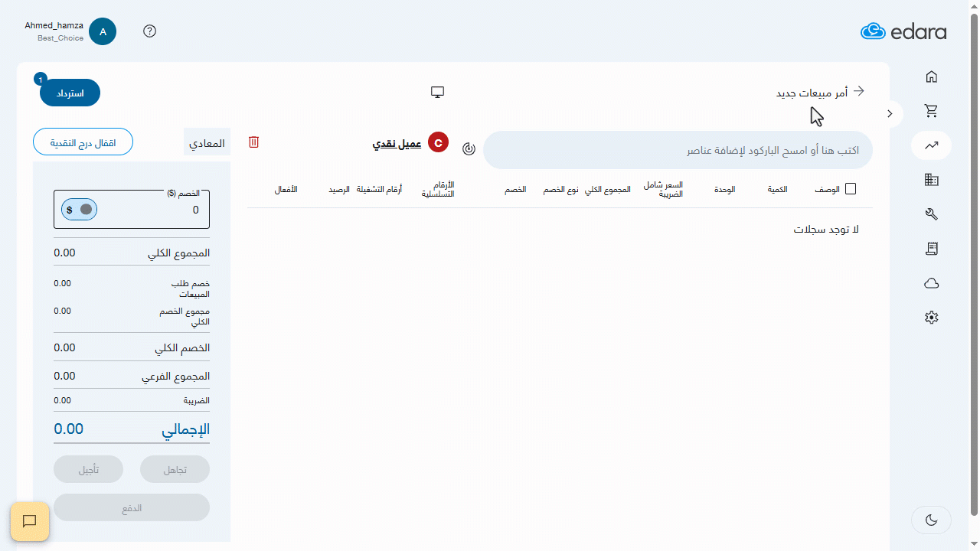The image size is (980, 551).
Task: Expand the sidebar chevron arrow
Action: (890, 113)
